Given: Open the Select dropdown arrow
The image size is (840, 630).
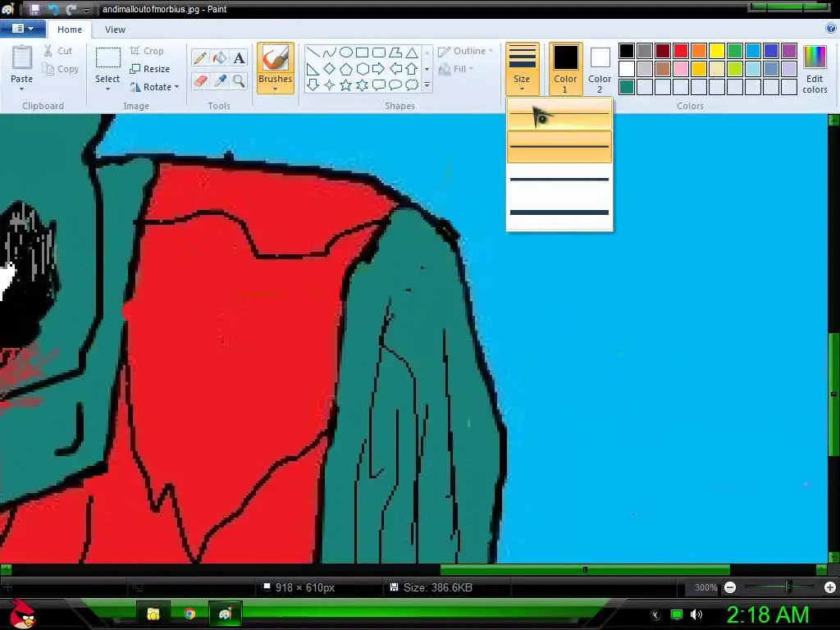Looking at the screenshot, I should pos(107,89).
